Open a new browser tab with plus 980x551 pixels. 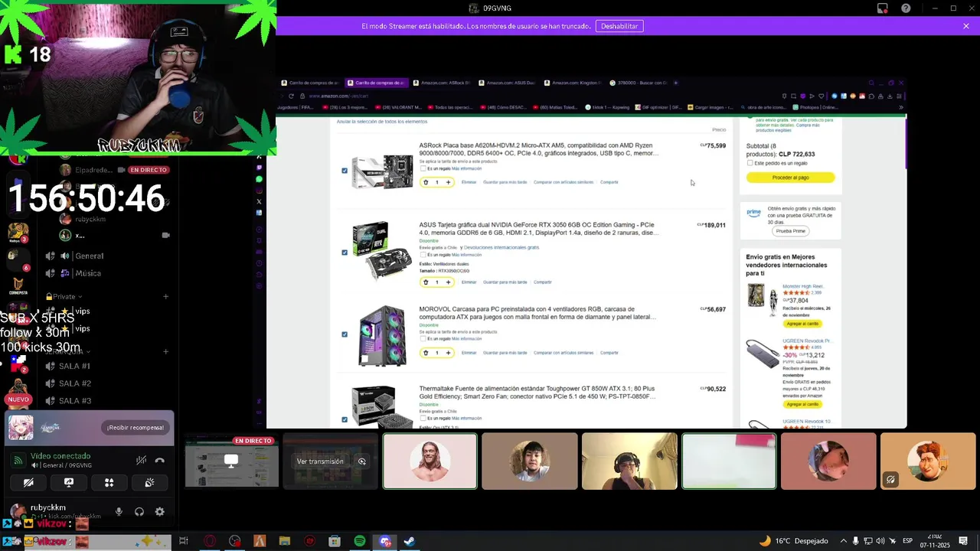(x=676, y=83)
